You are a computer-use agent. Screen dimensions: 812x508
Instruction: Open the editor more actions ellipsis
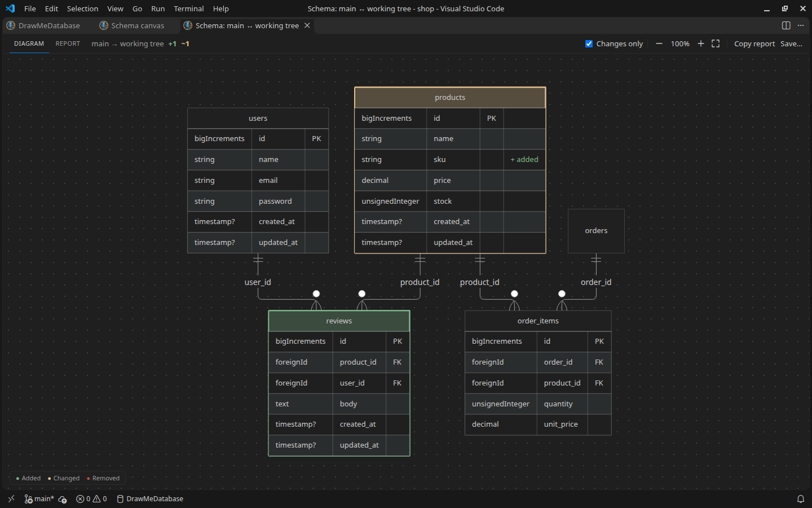[801, 25]
